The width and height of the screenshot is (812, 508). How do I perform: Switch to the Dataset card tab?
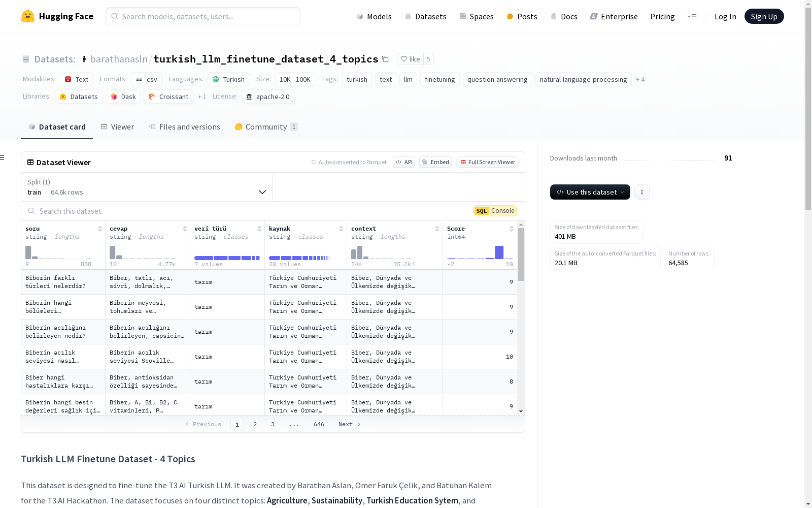(x=57, y=127)
